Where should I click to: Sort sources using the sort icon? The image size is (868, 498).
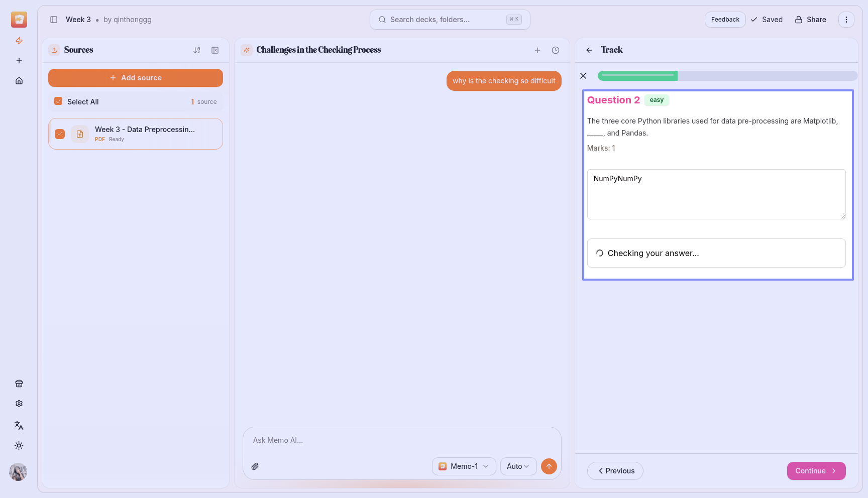(x=197, y=50)
